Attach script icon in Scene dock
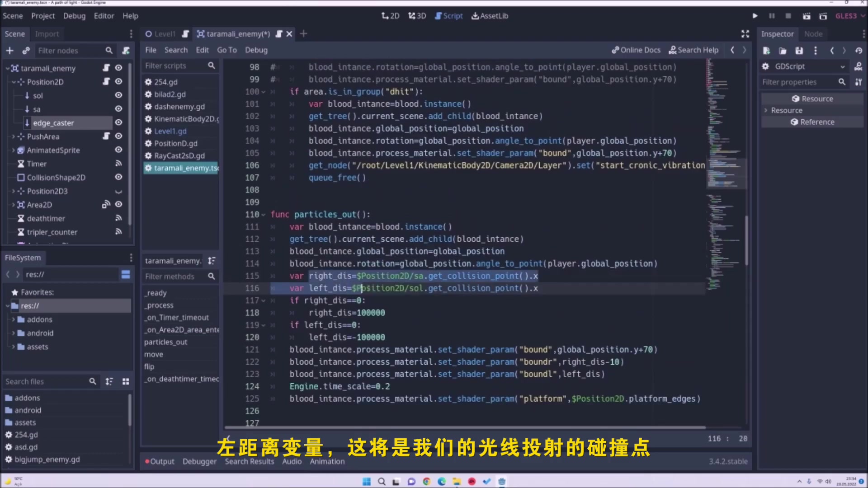The width and height of the screenshot is (868, 488). tap(126, 51)
